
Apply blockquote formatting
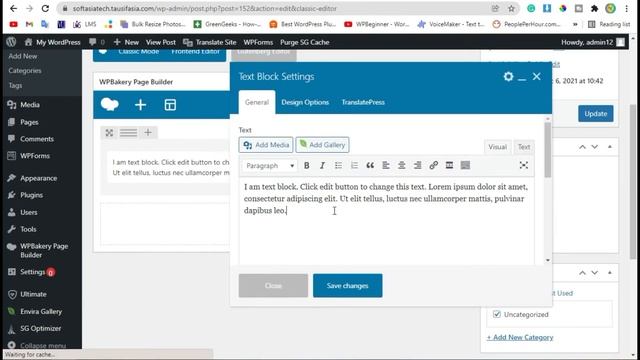(x=370, y=165)
